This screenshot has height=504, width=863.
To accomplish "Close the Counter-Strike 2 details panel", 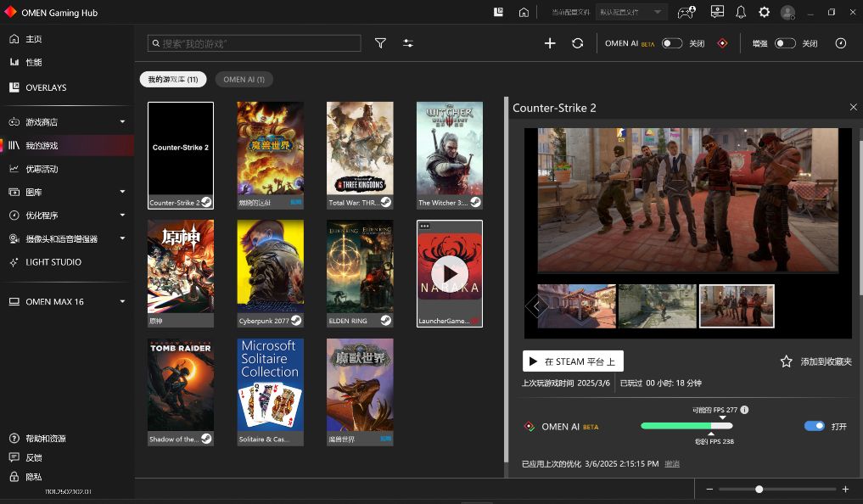I will [853, 107].
